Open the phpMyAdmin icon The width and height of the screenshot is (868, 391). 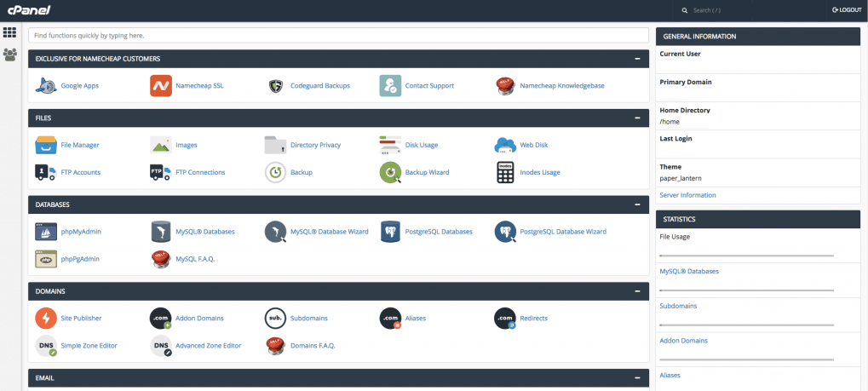(46, 232)
